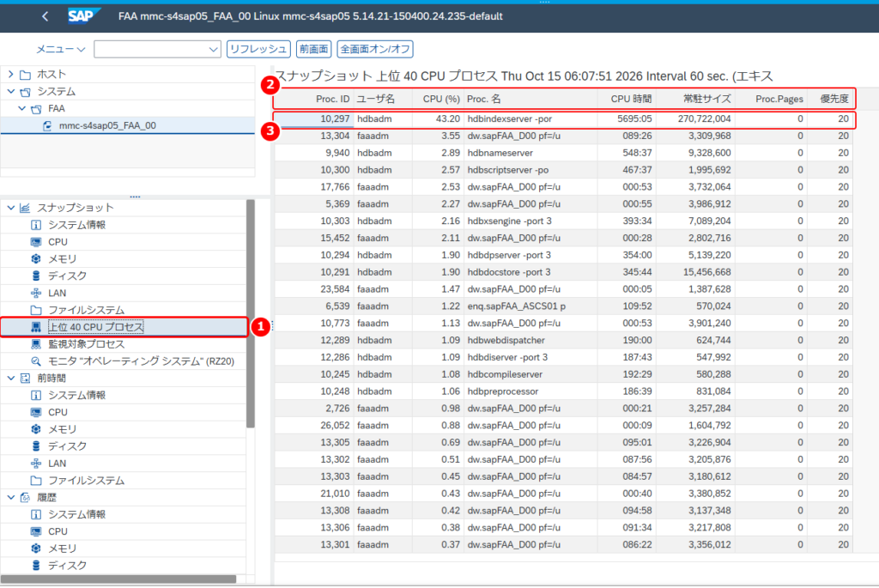
Task: Click the CPU icon under スナップショット
Action: pyautogui.click(x=36, y=242)
